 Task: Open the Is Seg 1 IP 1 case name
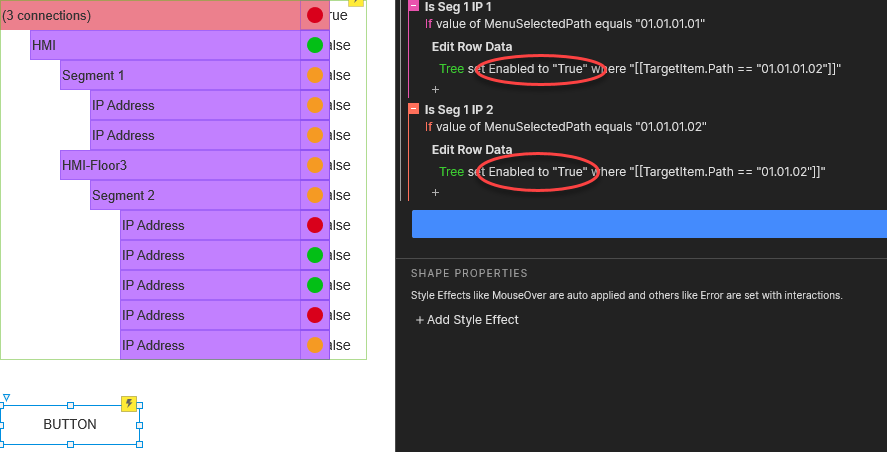(x=458, y=7)
